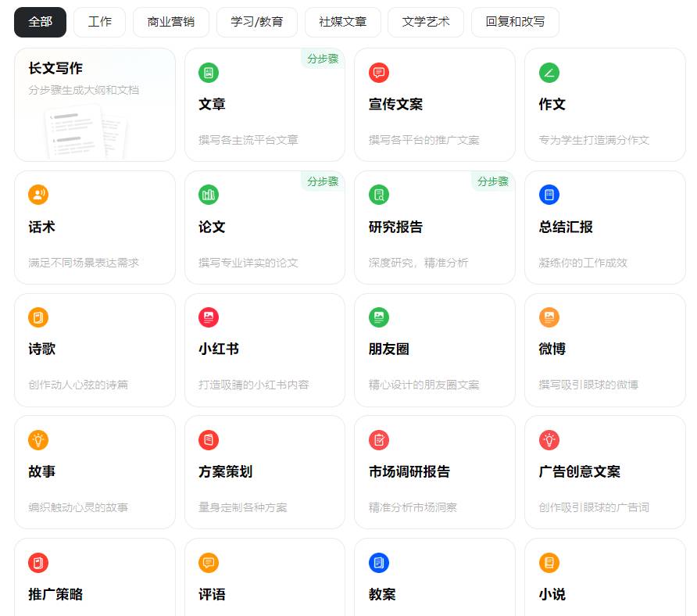Open the 话术 template title
The width and height of the screenshot is (697, 616).
click(41, 227)
